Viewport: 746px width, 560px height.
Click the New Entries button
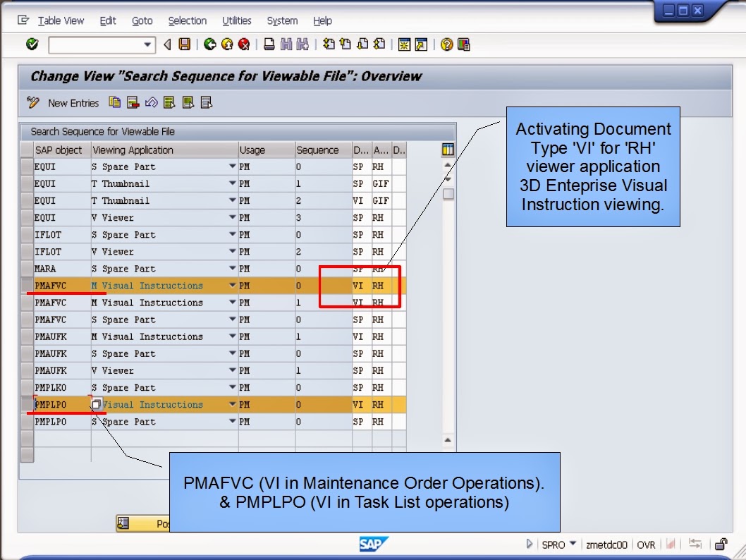[x=73, y=102]
